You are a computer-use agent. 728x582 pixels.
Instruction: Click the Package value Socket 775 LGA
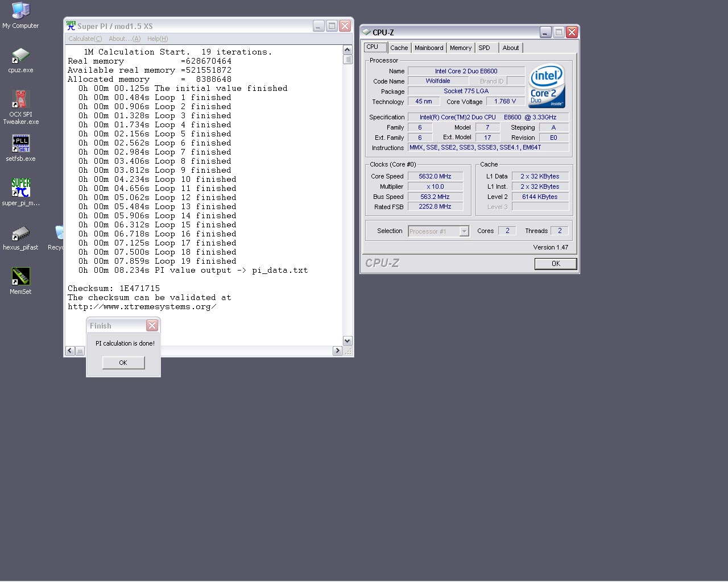(x=466, y=91)
